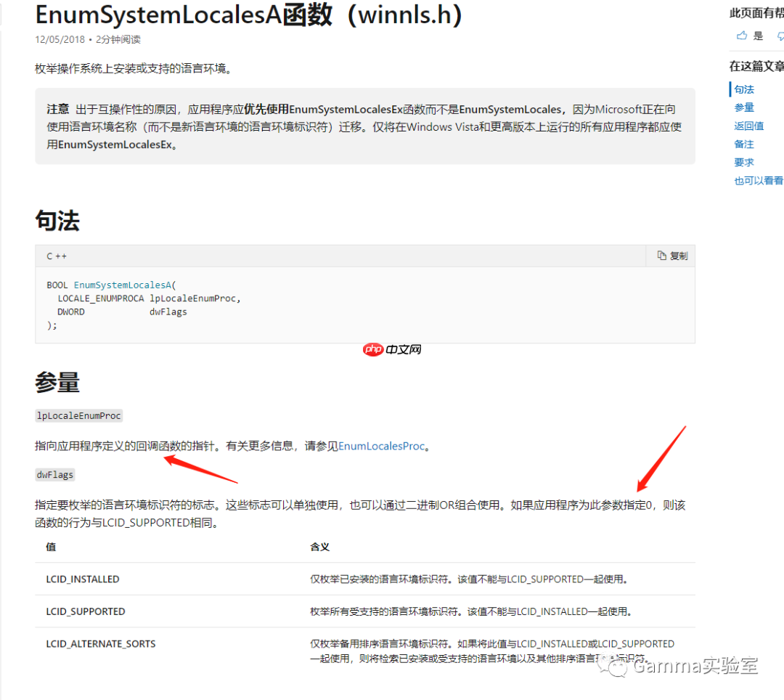Select the lpLocaleEnumProc parameter label

pyautogui.click(x=78, y=415)
